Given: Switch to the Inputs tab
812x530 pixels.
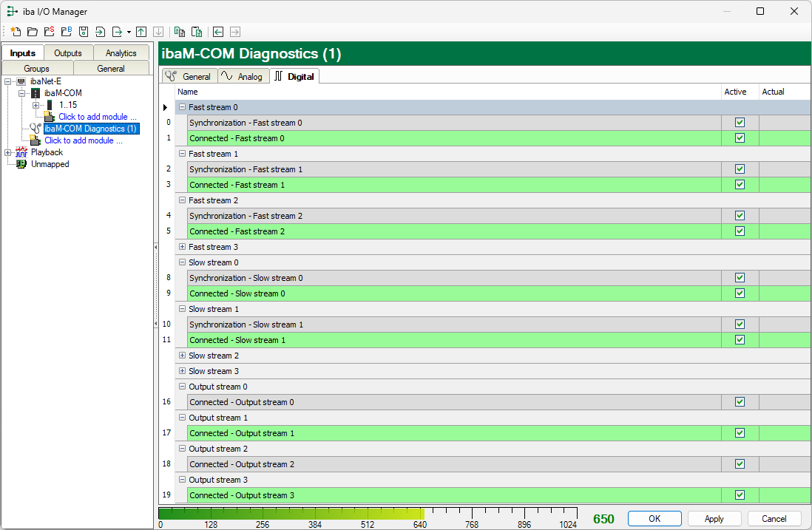Looking at the screenshot, I should pos(23,53).
